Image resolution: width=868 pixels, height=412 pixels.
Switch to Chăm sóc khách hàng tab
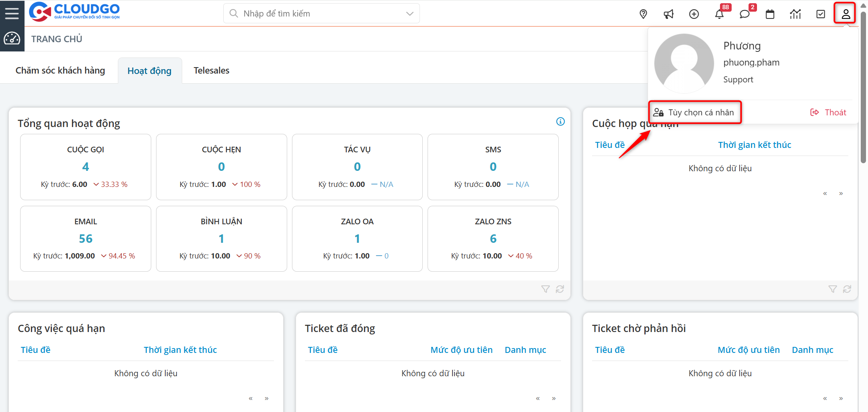pyautogui.click(x=60, y=71)
